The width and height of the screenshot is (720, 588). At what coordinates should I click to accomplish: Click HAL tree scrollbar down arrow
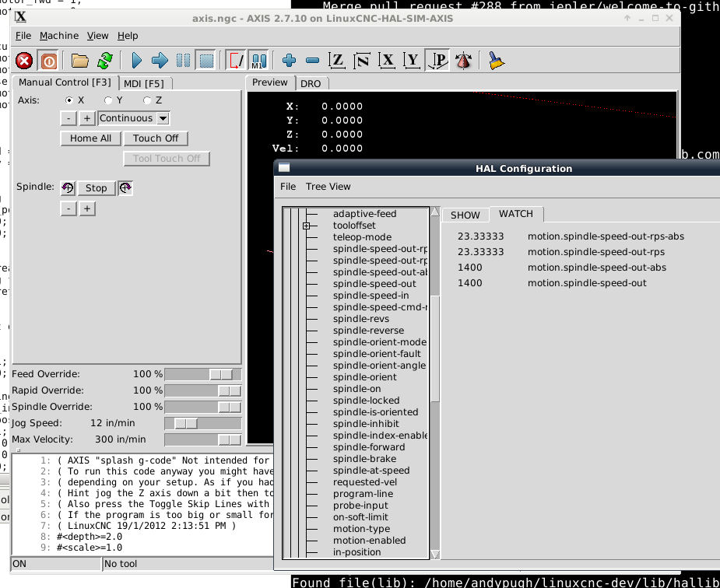[x=435, y=555]
